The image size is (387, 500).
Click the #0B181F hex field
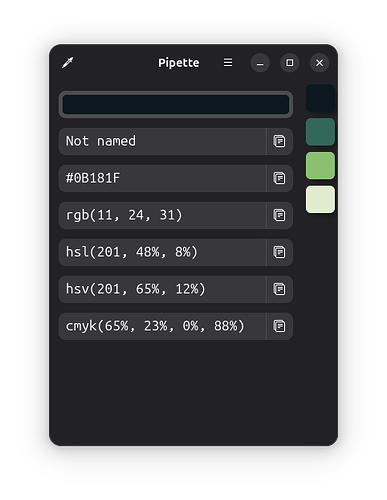[162, 178]
